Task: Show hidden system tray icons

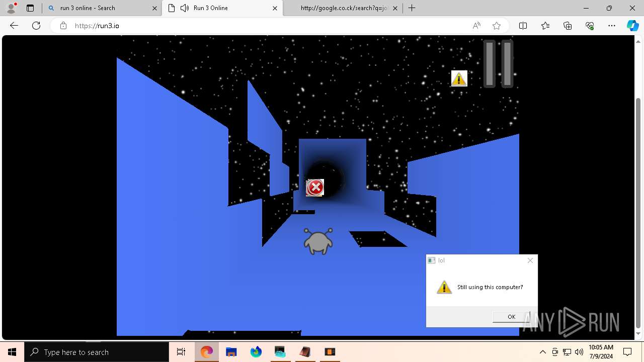Action: 542,352
